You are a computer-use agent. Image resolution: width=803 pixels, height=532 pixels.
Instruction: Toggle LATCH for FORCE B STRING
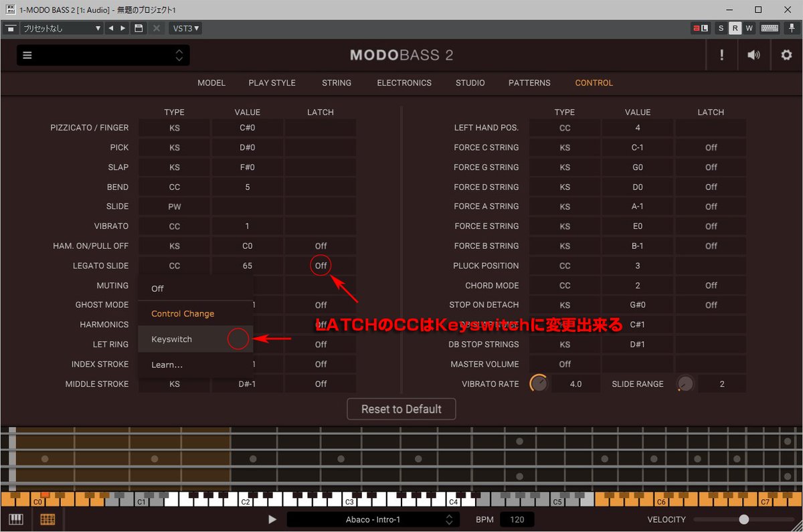[711, 246]
